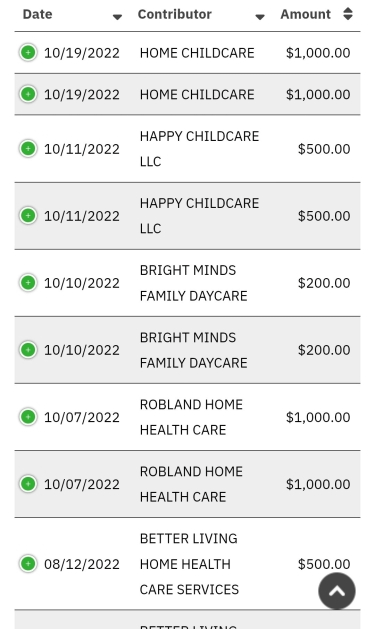This screenshot has width=375, height=629.
Task: Expand the second 10/19/2022 HOME CHILDCARE row
Action: [x=28, y=94]
